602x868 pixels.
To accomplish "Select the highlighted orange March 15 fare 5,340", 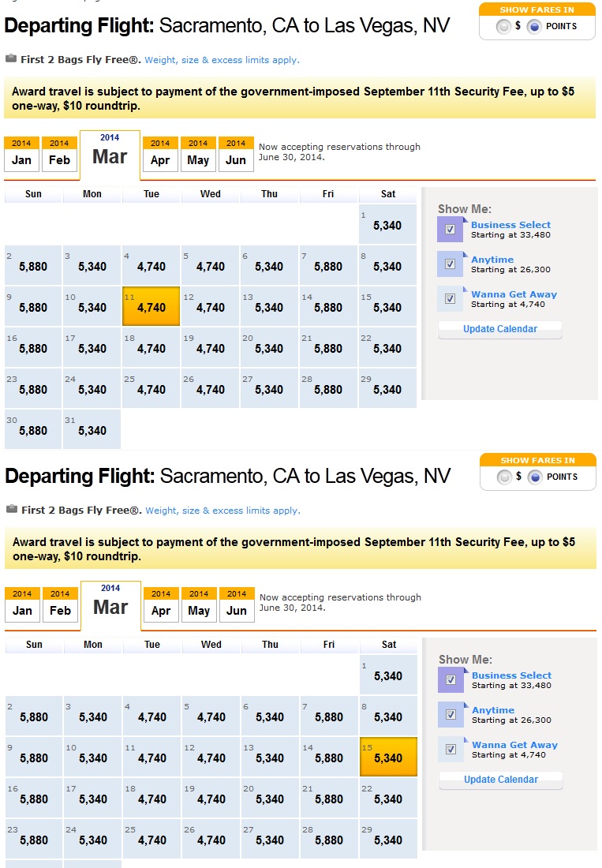I will point(388,757).
